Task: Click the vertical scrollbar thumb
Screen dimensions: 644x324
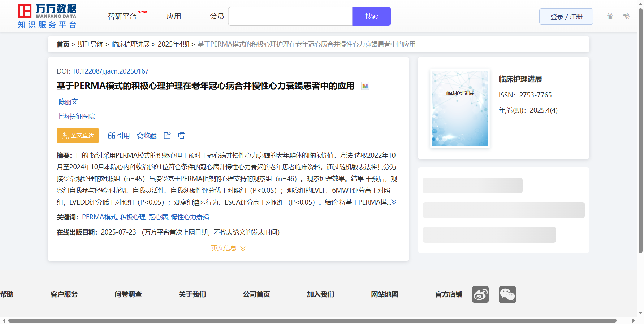Action: (x=641, y=131)
